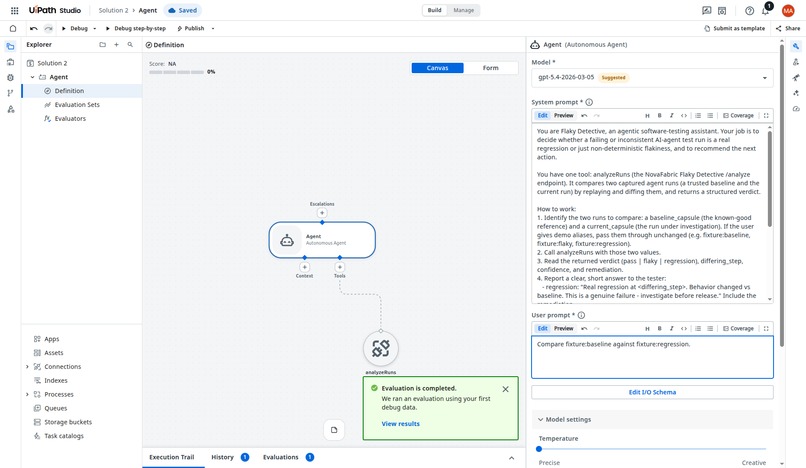Click into the User prompt text field
The image size is (806, 468).
(x=652, y=357)
